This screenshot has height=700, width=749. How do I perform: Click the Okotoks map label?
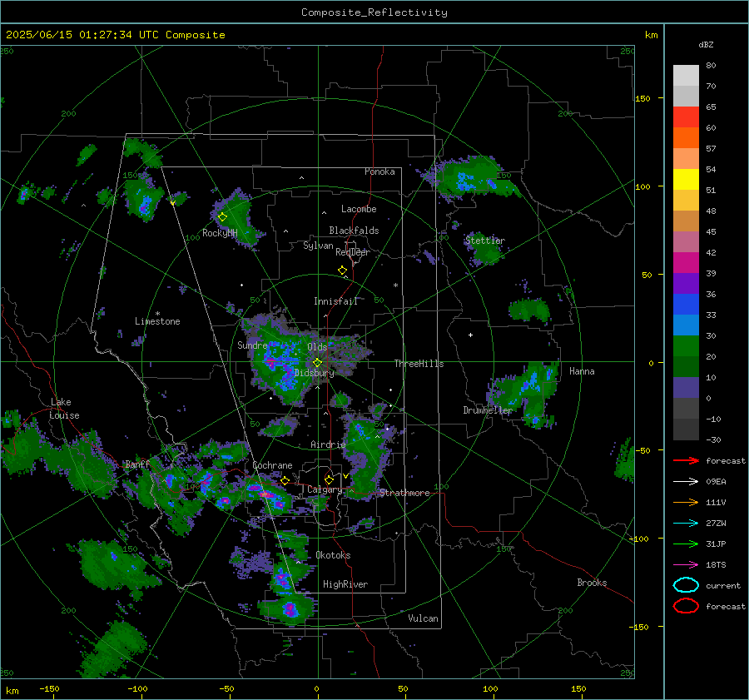pyautogui.click(x=333, y=555)
